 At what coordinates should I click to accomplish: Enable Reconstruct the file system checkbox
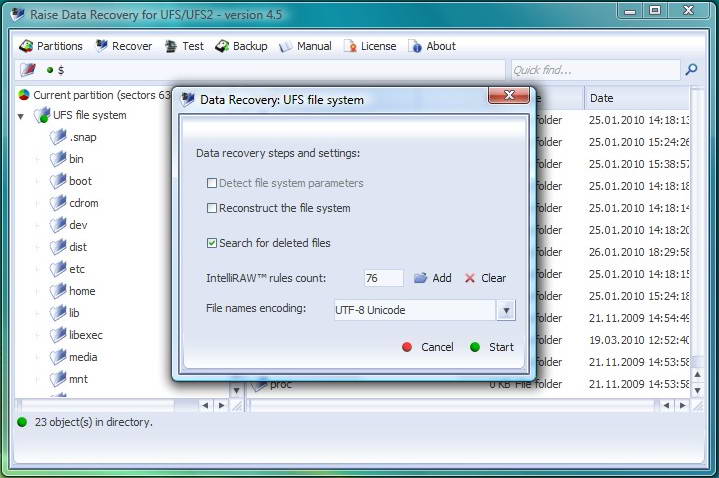pyautogui.click(x=212, y=208)
